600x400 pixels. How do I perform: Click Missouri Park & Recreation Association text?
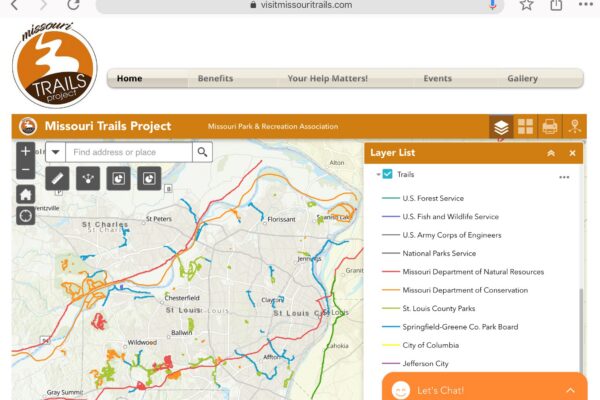[273, 126]
